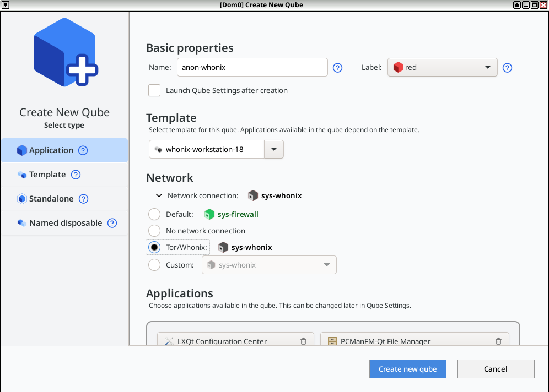Open the custom sys-whonix network dropdown
The height and width of the screenshot is (392, 549).
(326, 265)
